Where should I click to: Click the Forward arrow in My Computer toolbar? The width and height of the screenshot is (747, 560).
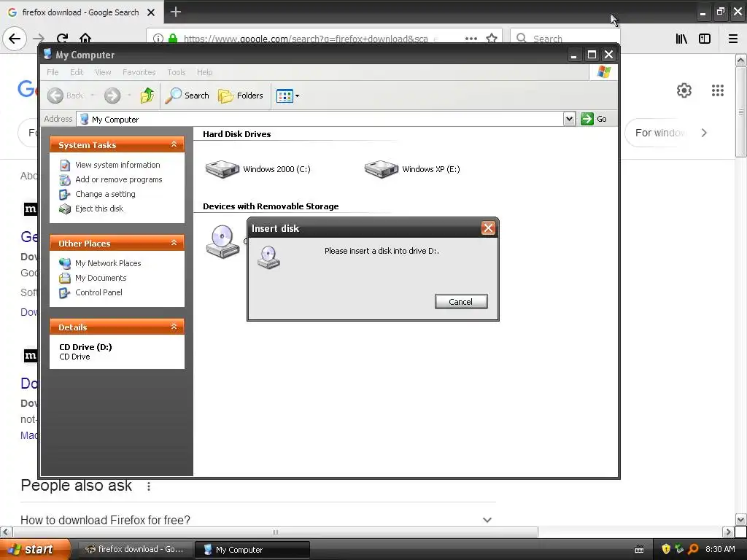point(112,96)
